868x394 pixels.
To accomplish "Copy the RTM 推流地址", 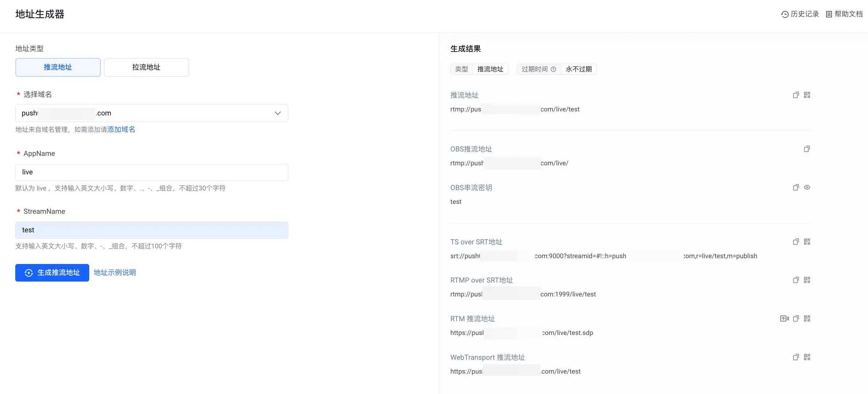I will 796,319.
